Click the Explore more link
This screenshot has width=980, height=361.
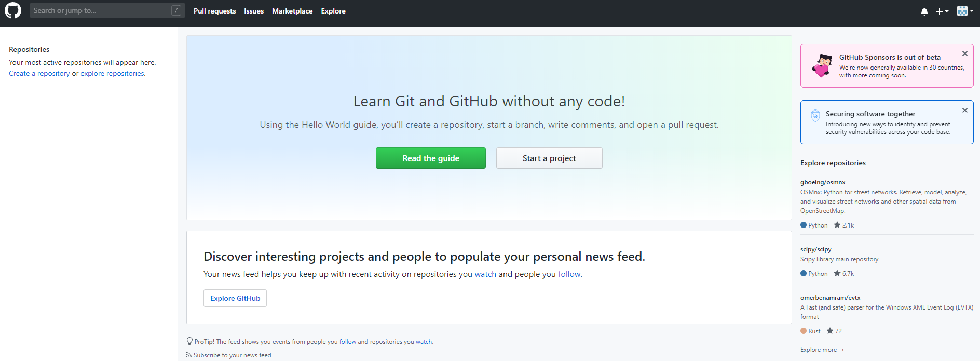coord(822,350)
